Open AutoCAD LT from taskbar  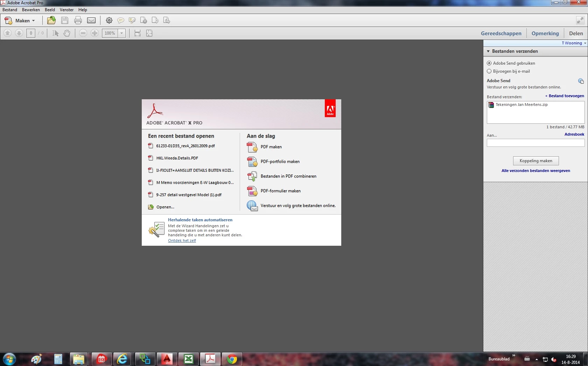pos(167,359)
